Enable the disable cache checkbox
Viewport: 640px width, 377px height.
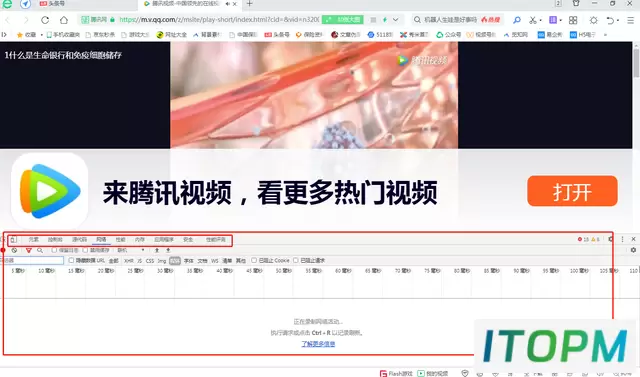(85, 250)
